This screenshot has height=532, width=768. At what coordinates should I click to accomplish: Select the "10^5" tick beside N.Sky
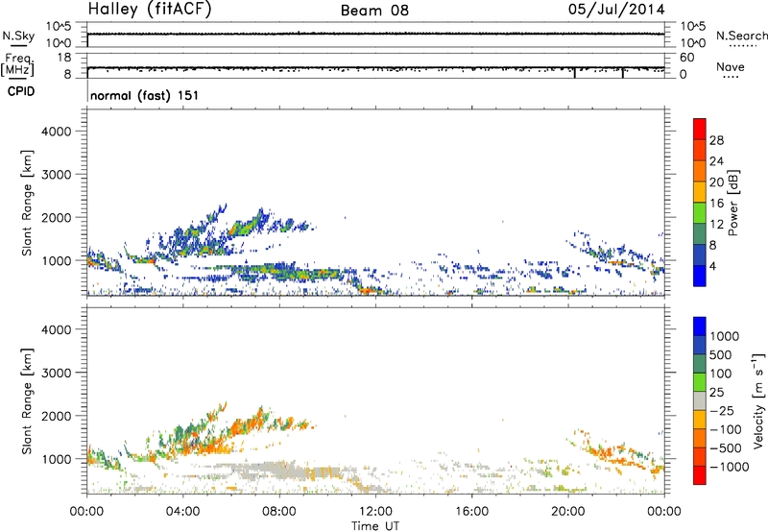click(59, 27)
